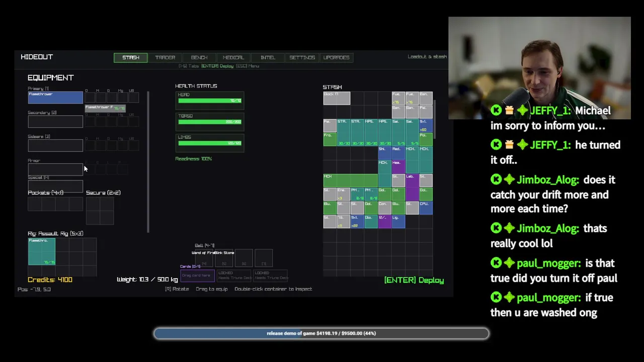Click the LIMBS health bar
Image resolution: width=644 pixels, height=362 pixels.
[x=210, y=143]
